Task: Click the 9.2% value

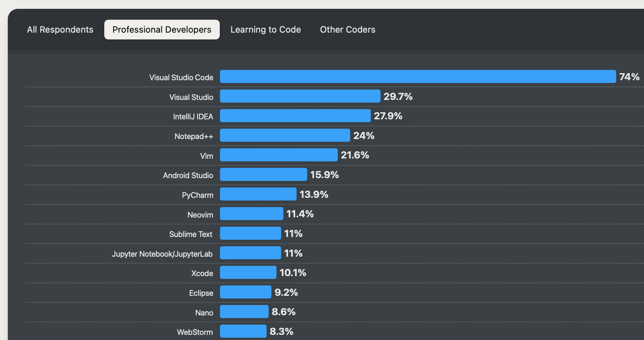Action: [286, 292]
